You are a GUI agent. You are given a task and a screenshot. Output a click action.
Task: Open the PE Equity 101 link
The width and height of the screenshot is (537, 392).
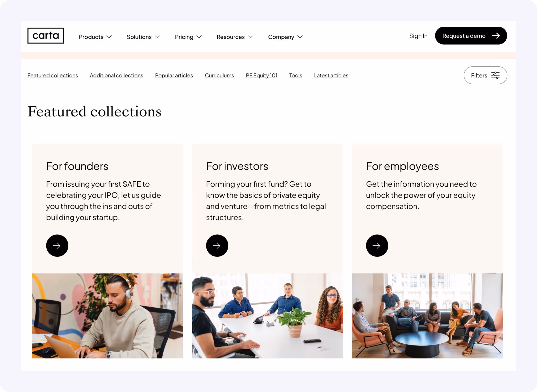[262, 75]
